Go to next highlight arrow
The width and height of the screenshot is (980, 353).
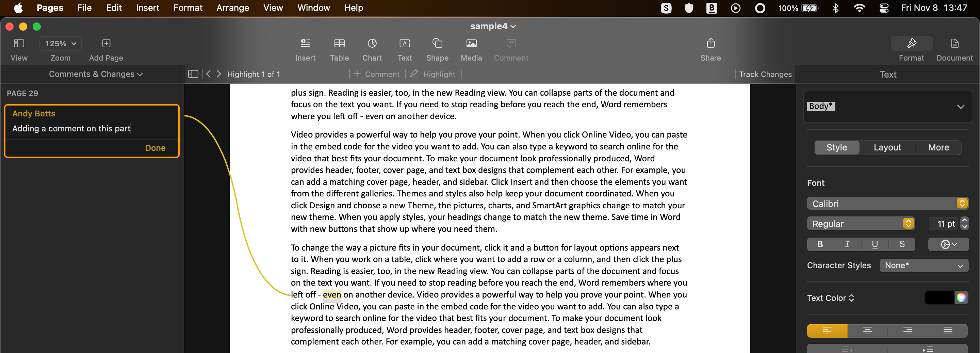[x=219, y=74]
